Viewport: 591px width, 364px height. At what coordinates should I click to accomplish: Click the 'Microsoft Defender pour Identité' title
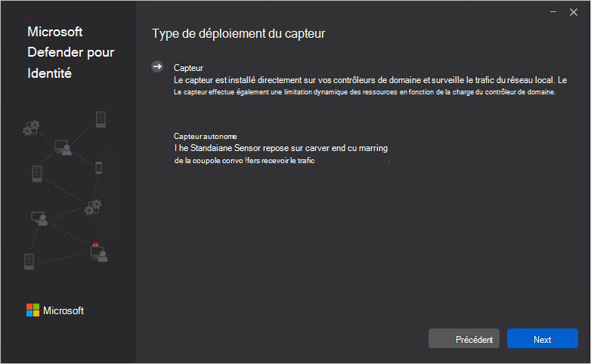[x=70, y=52]
